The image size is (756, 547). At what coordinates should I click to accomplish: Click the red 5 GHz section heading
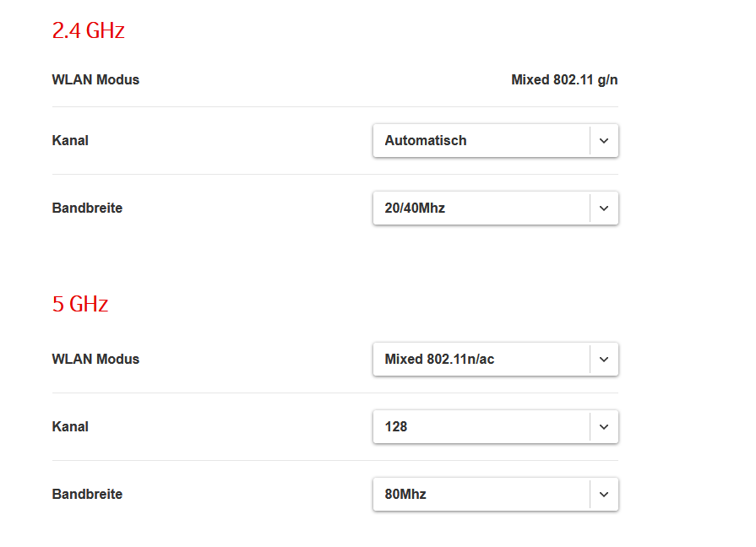click(80, 304)
